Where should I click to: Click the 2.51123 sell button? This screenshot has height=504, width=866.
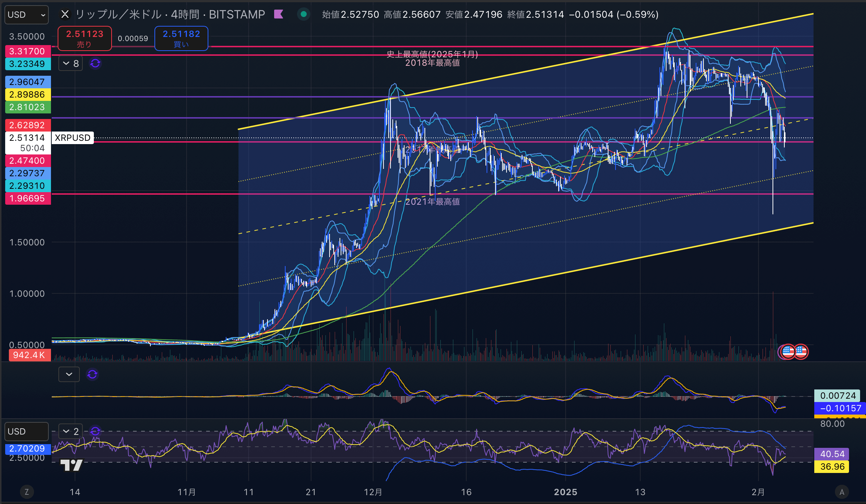pos(85,38)
